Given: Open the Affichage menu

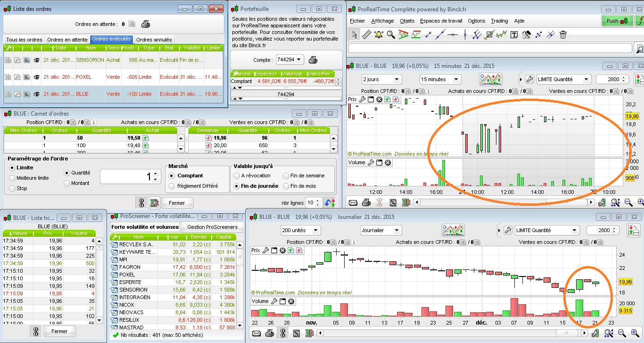Looking at the screenshot, I should 382,21.
